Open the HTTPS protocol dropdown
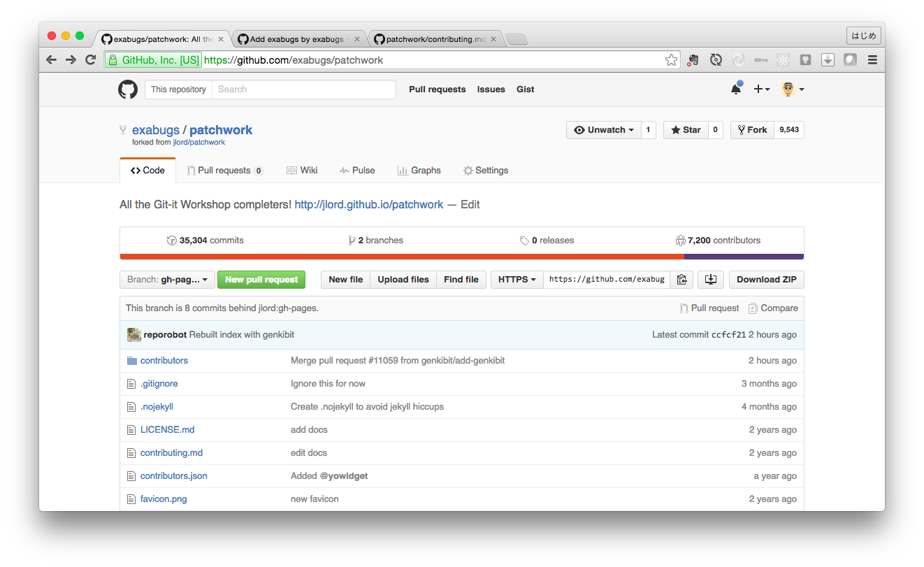The height and width of the screenshot is (567, 924). click(517, 280)
